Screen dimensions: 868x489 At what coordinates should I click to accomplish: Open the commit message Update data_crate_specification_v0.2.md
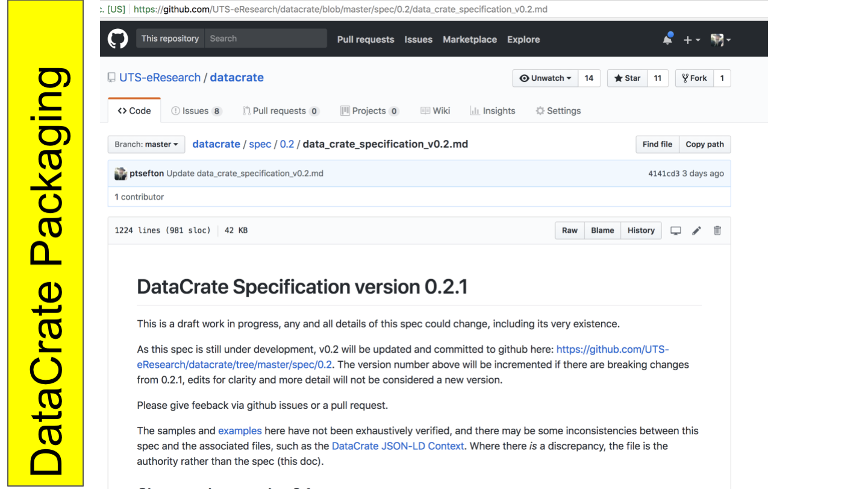245,174
